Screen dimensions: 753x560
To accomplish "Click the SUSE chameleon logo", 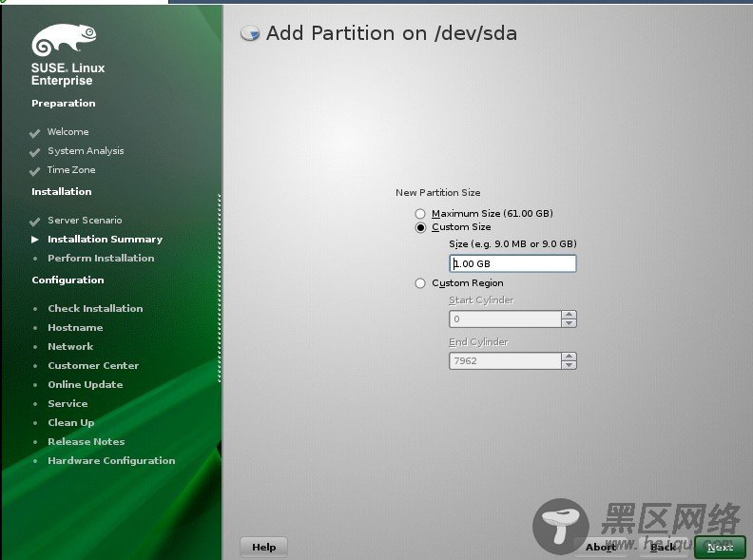I will [64, 39].
